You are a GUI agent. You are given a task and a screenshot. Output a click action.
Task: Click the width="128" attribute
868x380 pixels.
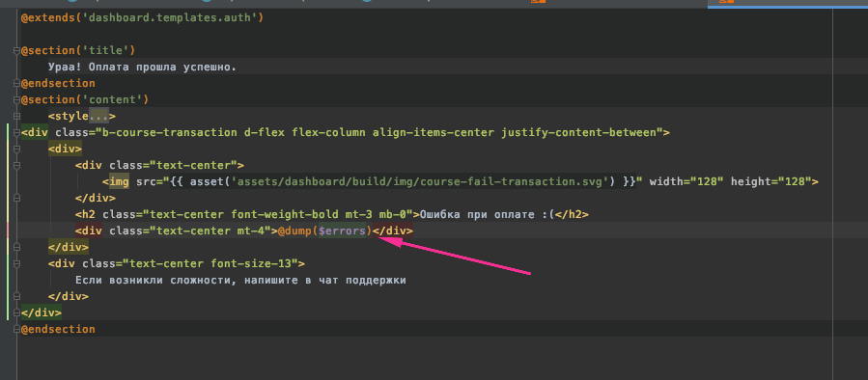coord(686,181)
